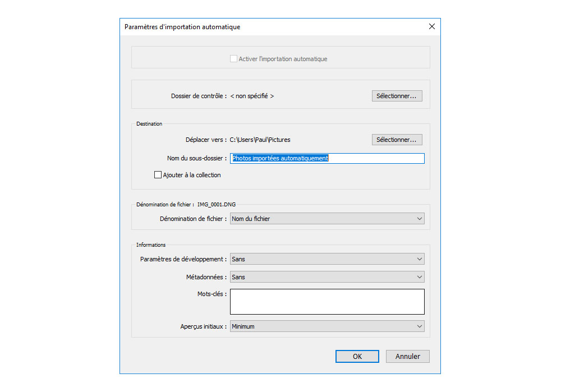The width and height of the screenshot is (561, 392).
Task: Enable the 'Activer l'importation automatique' checkbox
Action: point(233,59)
